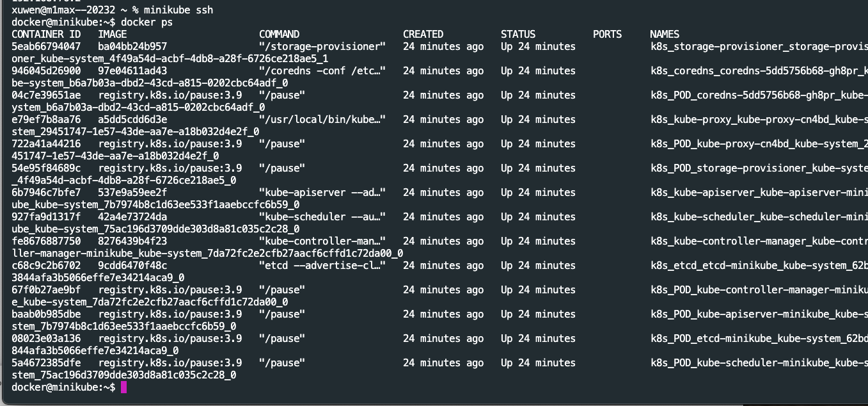The image size is (868, 406).
Task: Click the PORTS column header text
Action: [x=607, y=34]
